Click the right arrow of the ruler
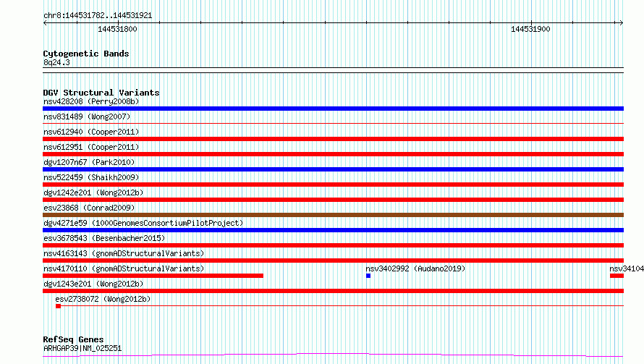644x364 pixels. [621, 22]
